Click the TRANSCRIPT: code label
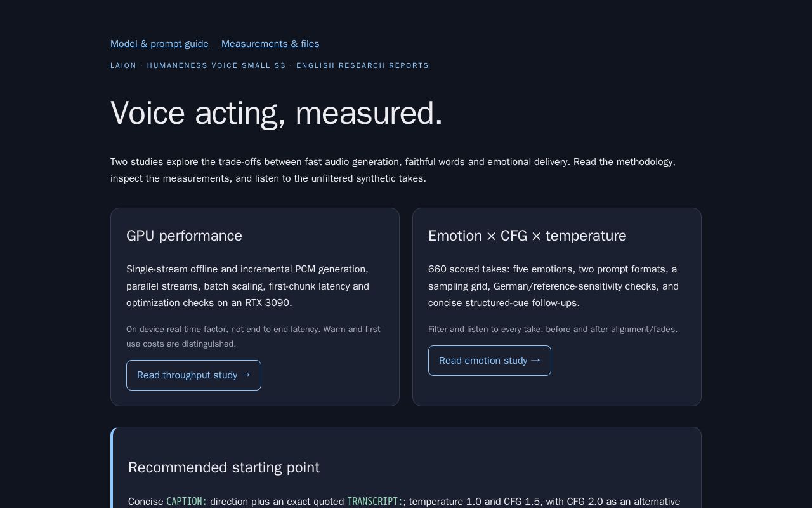This screenshot has width=812, height=508. (x=375, y=502)
